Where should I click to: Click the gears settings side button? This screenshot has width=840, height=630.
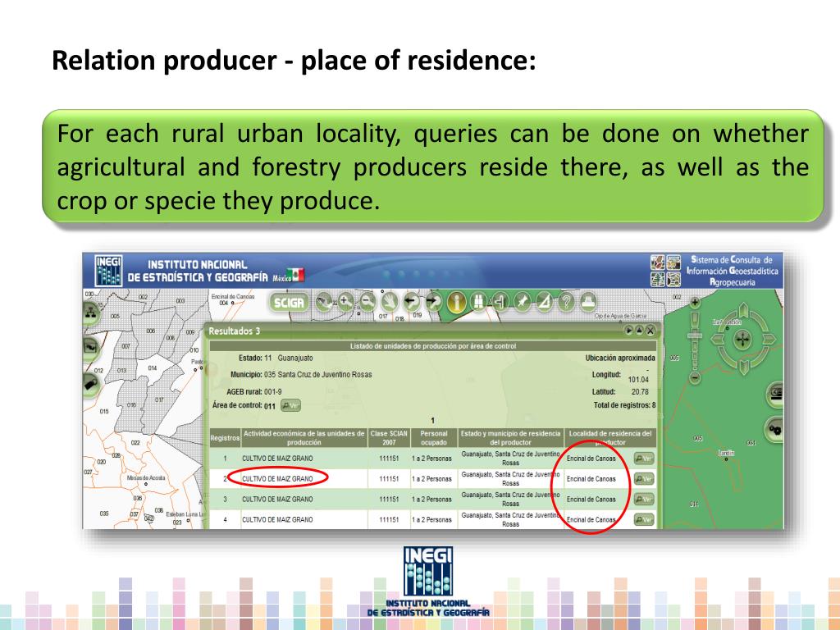(x=775, y=429)
